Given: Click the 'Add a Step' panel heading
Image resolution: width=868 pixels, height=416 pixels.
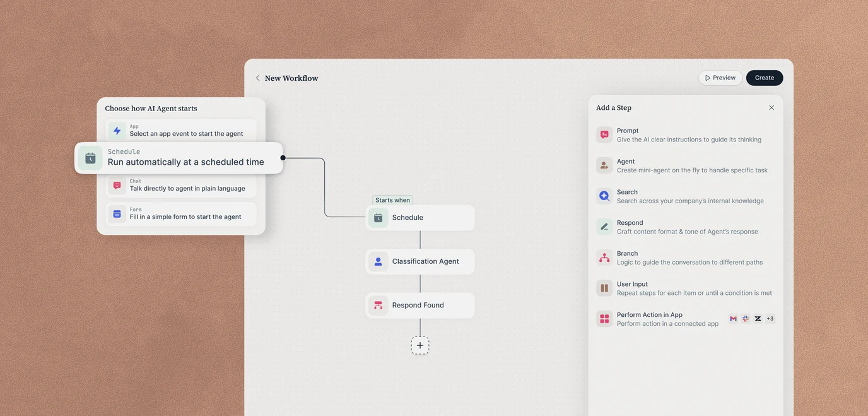Looking at the screenshot, I should (614, 108).
